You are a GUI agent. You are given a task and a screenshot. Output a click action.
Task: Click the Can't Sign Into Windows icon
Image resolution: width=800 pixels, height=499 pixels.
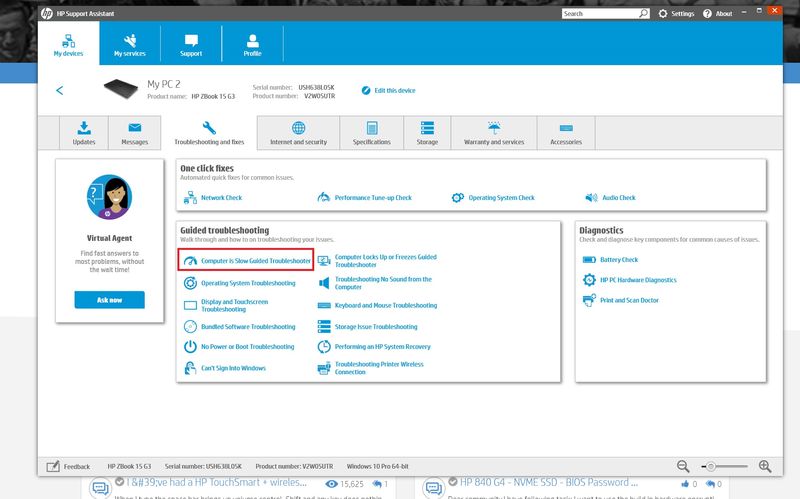pos(190,368)
